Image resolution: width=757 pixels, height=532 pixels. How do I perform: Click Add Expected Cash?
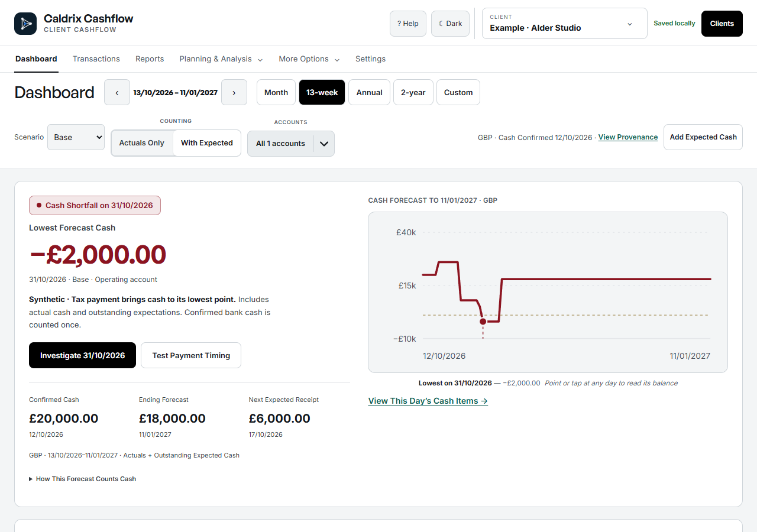pyautogui.click(x=703, y=137)
